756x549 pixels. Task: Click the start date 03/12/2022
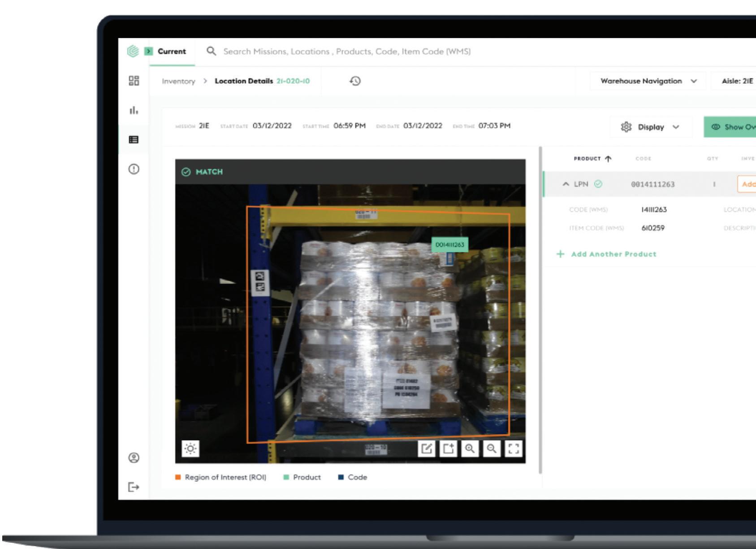pos(272,126)
